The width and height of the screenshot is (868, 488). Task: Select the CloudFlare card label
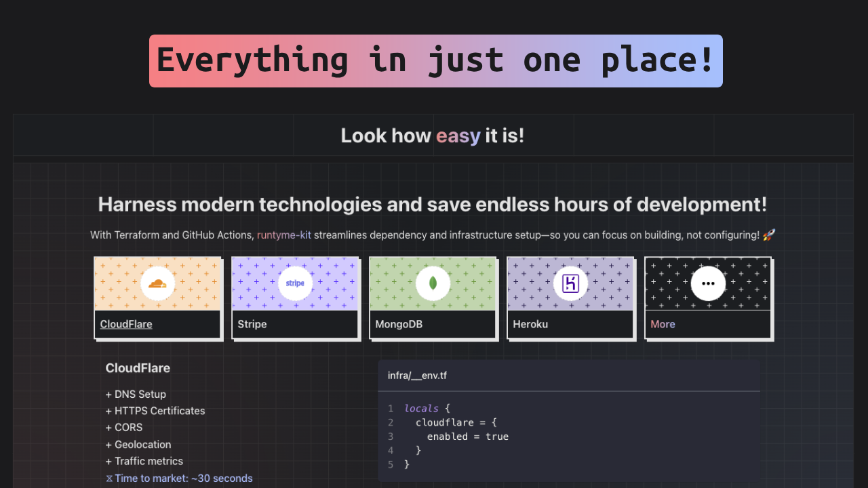126,324
